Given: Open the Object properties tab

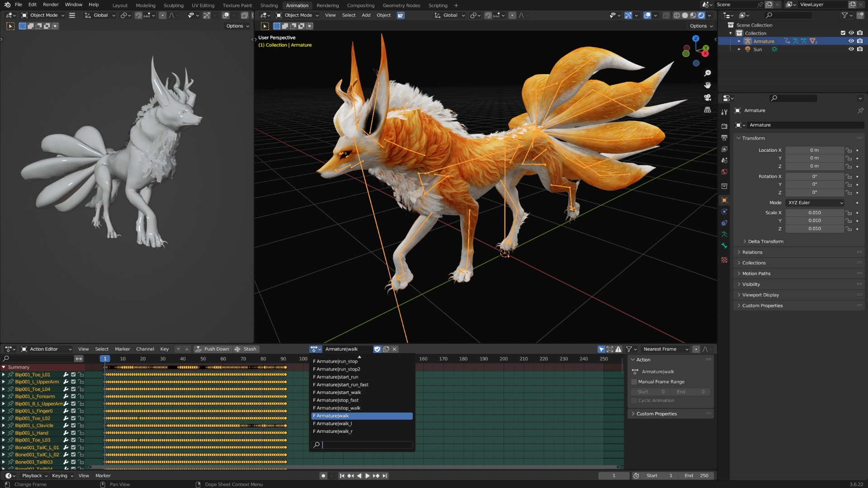Looking at the screenshot, I should [x=724, y=200].
